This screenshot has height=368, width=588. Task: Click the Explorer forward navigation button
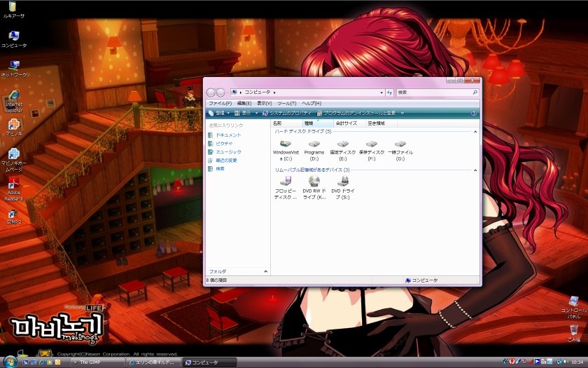coord(220,93)
